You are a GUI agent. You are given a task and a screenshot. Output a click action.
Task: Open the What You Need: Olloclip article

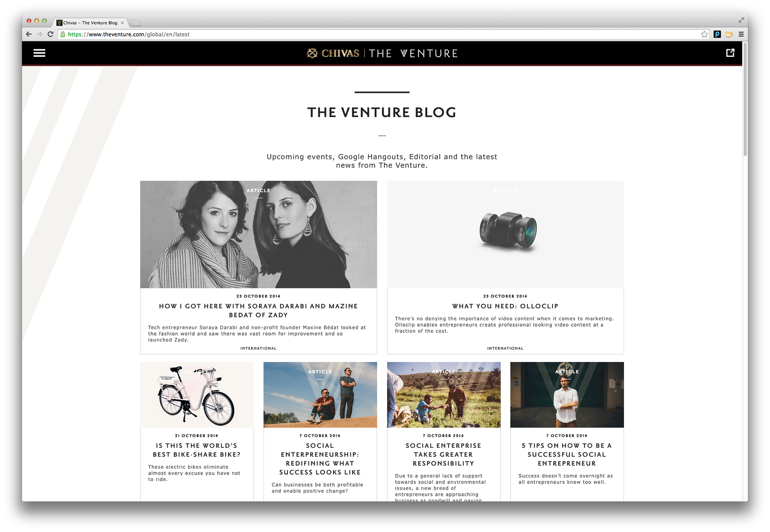click(x=505, y=306)
